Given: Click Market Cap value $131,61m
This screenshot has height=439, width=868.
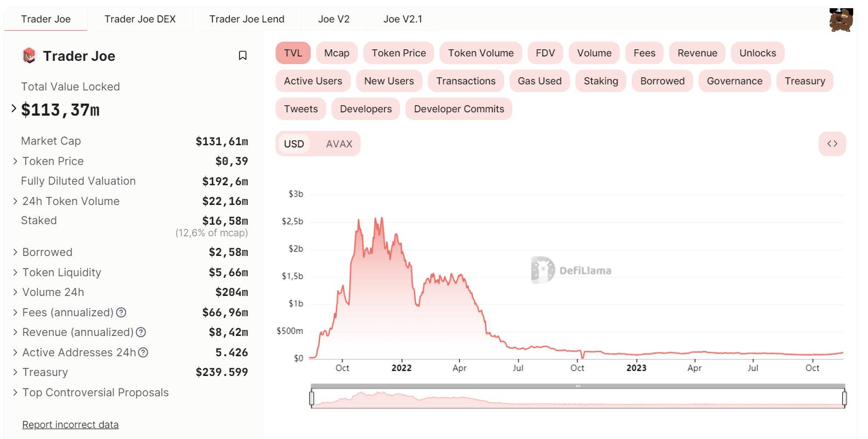Looking at the screenshot, I should [222, 141].
